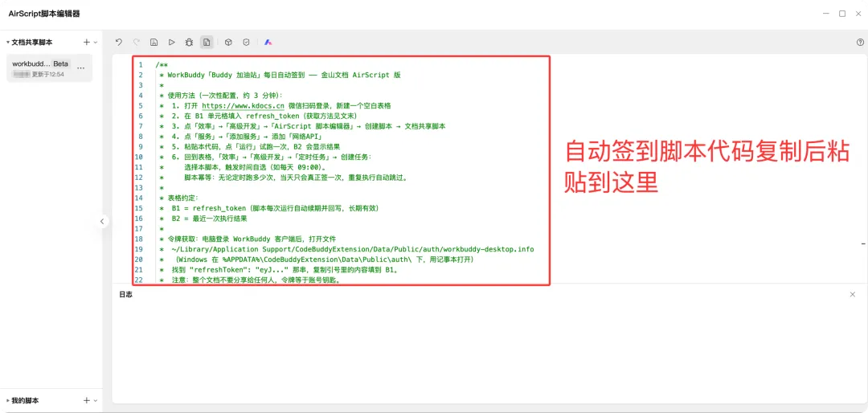This screenshot has height=413, width=868.
Task: Open the https://www.kdocs.cn link in the code
Action: [243, 105]
